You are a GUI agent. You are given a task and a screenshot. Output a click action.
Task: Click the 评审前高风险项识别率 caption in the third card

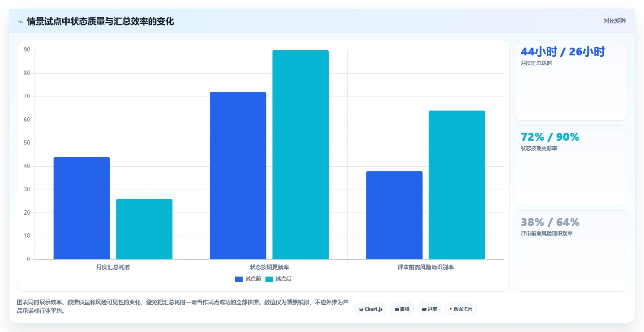547,234
